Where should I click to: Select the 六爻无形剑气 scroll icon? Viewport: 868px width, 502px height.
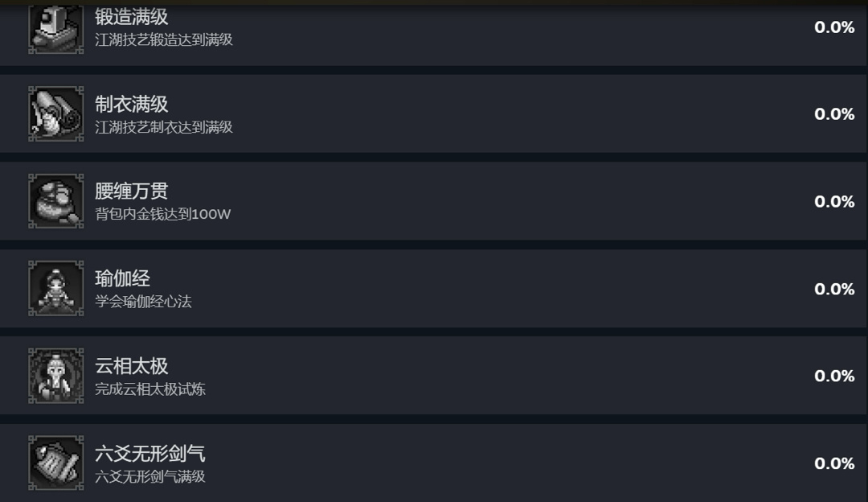(55, 463)
